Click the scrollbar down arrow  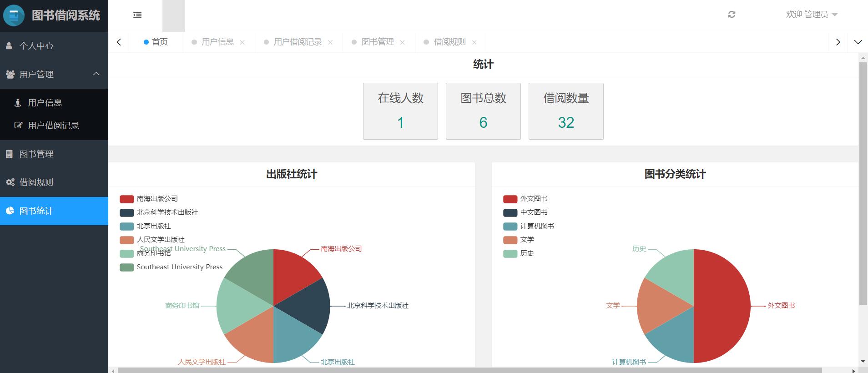click(863, 362)
